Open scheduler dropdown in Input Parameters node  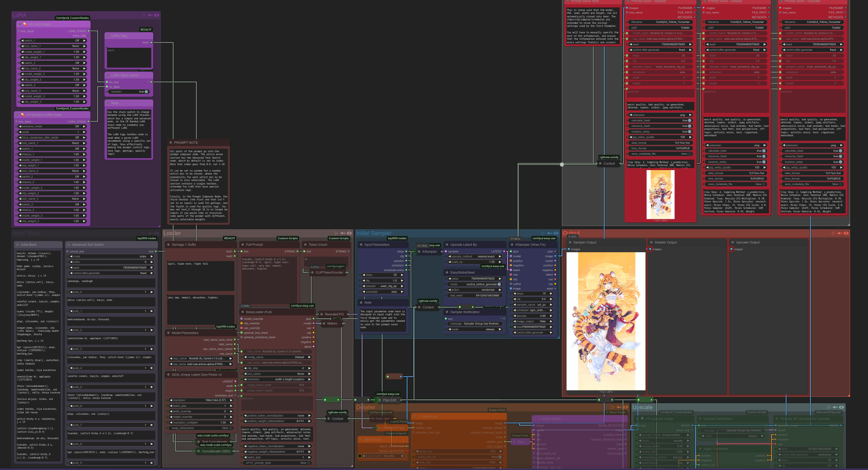[383, 292]
